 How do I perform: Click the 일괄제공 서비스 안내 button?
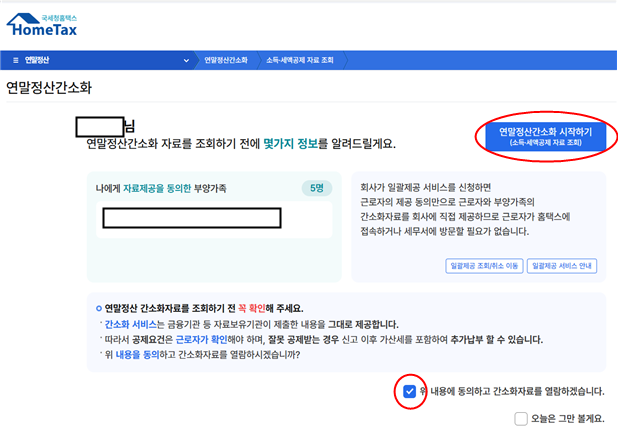click(x=564, y=266)
